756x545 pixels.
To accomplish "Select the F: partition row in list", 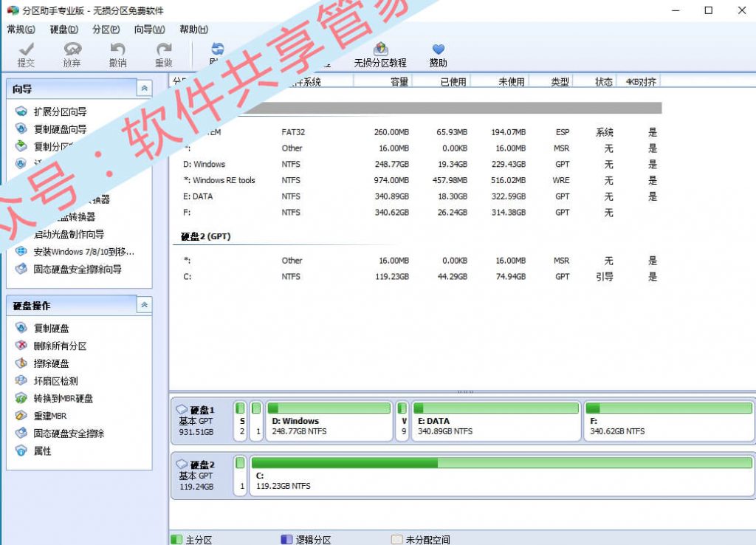I will coord(418,212).
